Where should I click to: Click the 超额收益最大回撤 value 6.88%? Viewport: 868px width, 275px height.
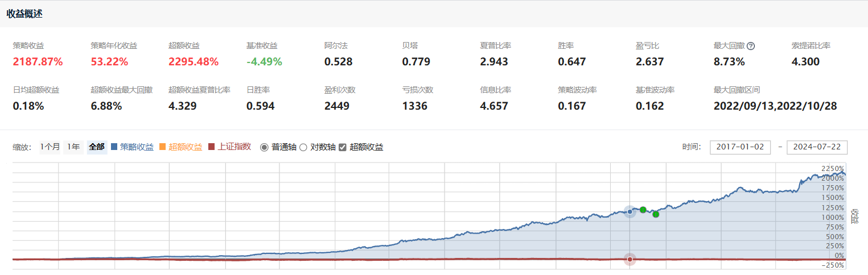106,106
